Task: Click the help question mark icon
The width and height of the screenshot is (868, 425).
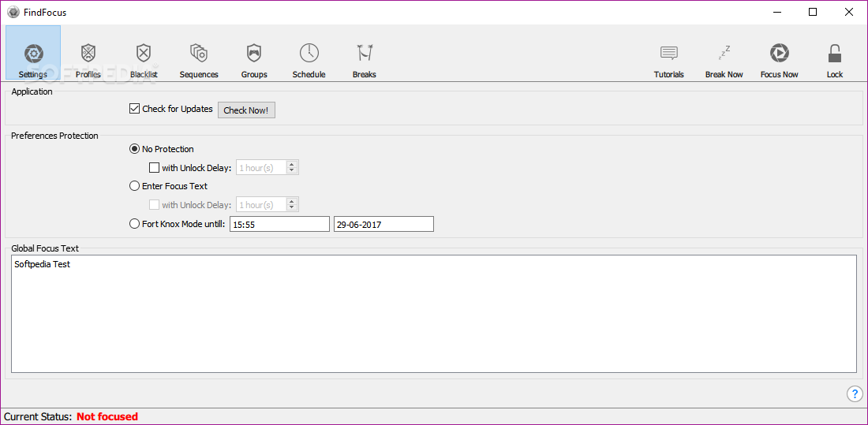Action: click(855, 394)
